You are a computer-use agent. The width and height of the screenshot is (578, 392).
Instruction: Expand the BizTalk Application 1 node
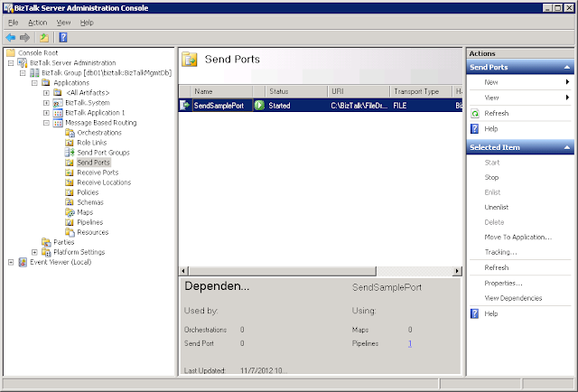[46, 113]
